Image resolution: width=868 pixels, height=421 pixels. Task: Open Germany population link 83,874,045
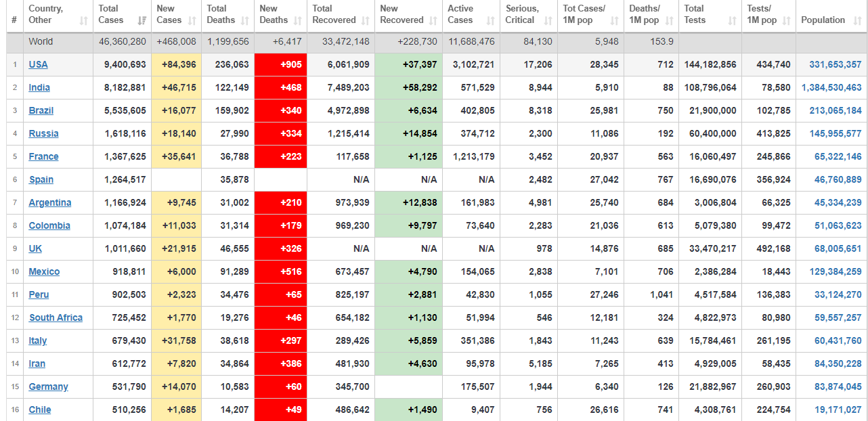coord(838,386)
